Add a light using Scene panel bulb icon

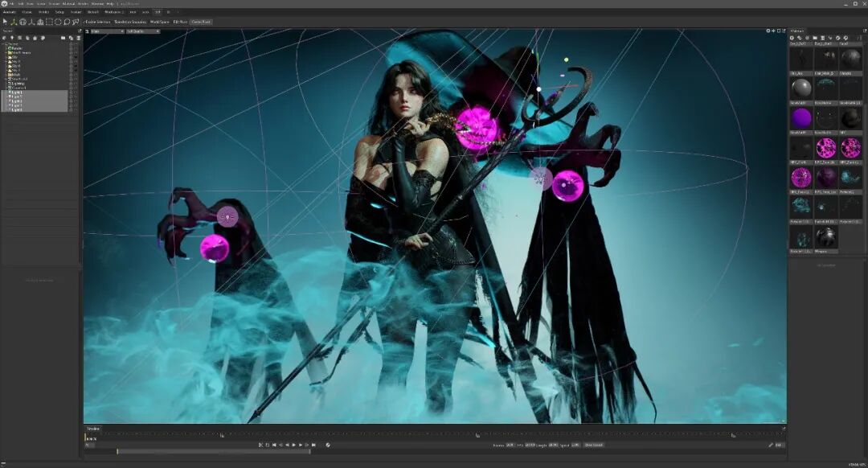coord(11,38)
